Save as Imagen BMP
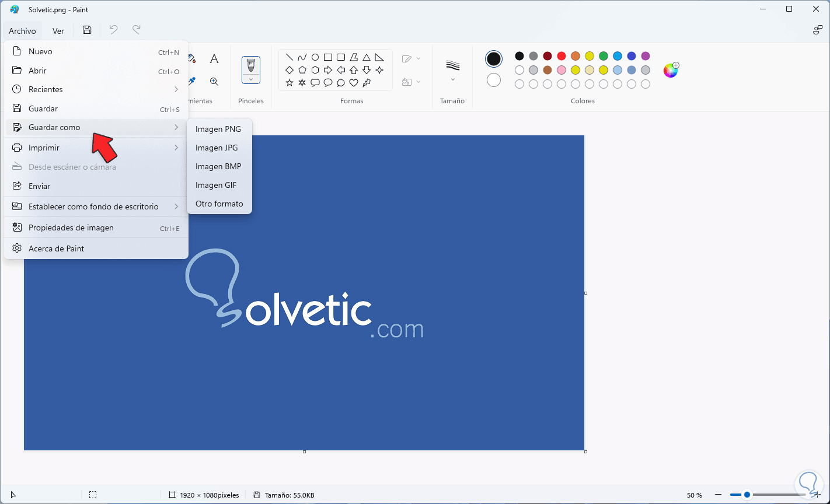830x504 pixels. [219, 166]
